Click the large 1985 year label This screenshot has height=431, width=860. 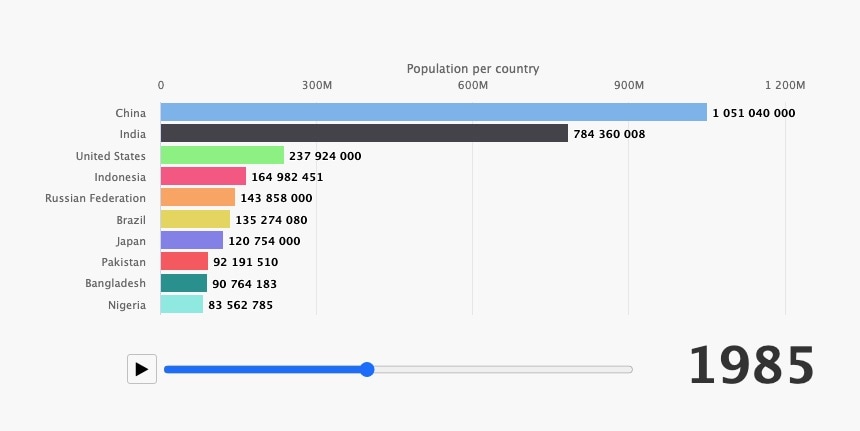pyautogui.click(x=751, y=366)
